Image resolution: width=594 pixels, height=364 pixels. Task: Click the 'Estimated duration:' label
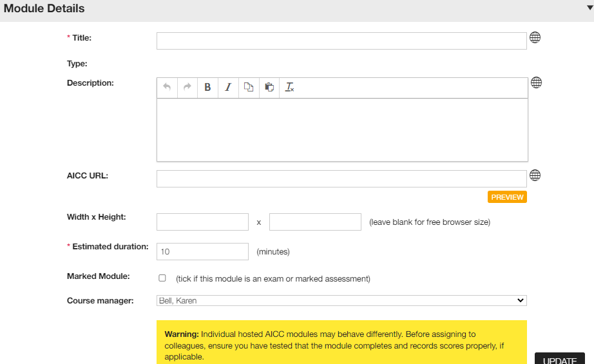pyautogui.click(x=111, y=247)
